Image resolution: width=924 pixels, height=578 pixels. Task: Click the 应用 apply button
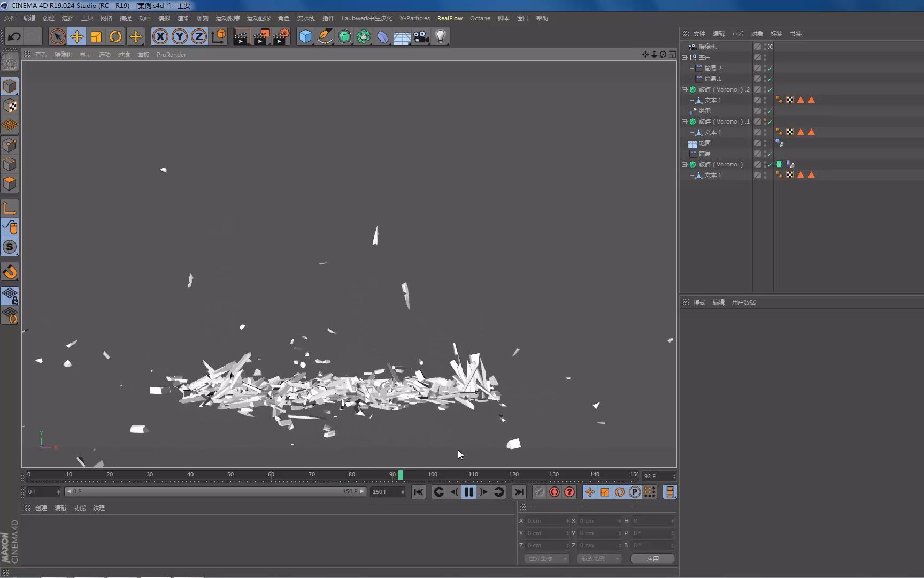click(652, 558)
